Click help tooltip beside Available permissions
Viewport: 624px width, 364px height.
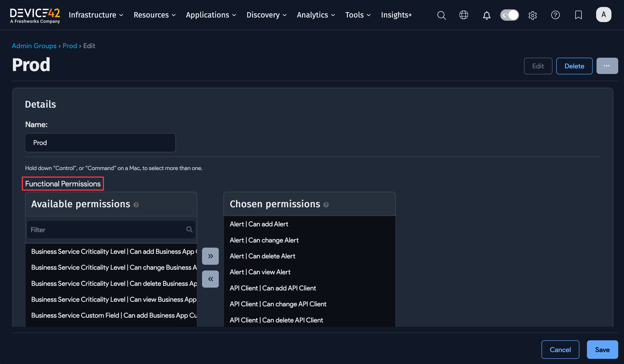(136, 205)
